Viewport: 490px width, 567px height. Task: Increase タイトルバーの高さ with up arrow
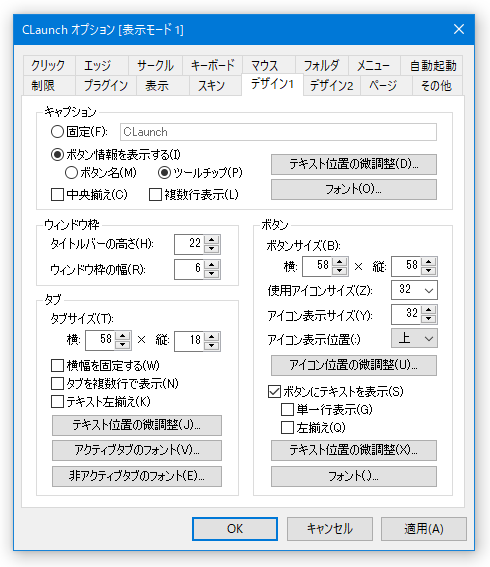(212, 240)
